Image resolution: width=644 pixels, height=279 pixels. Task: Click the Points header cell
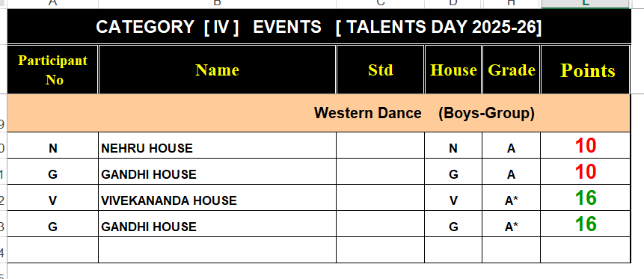(586, 70)
